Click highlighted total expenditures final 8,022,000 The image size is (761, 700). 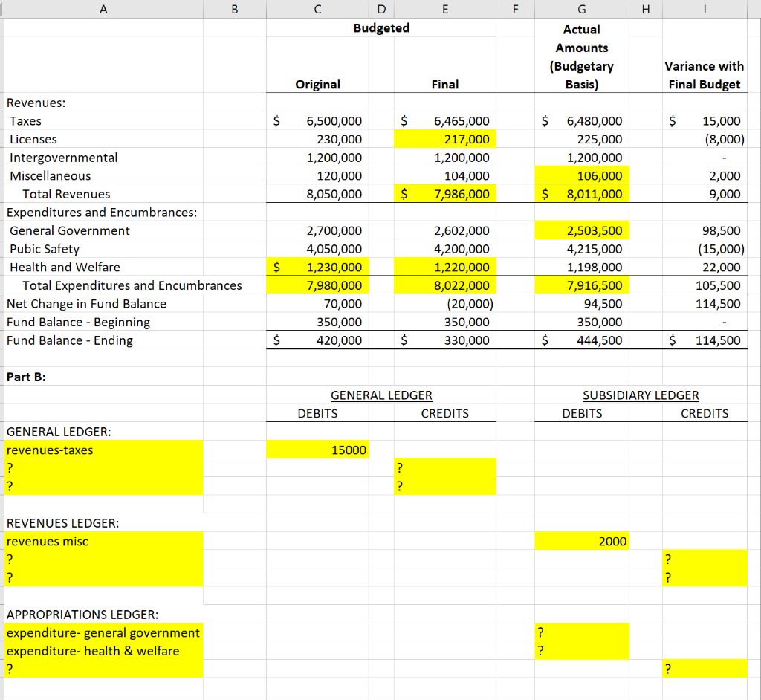pyautogui.click(x=445, y=285)
